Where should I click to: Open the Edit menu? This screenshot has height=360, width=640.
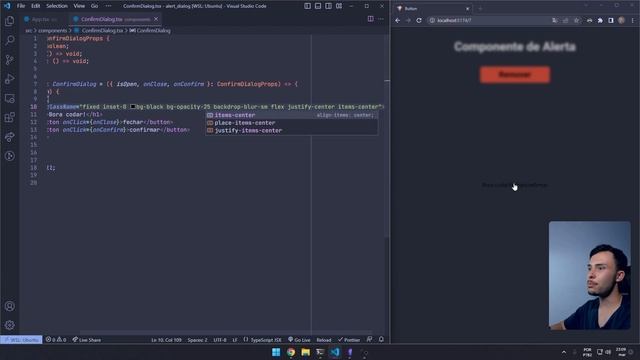36,6
